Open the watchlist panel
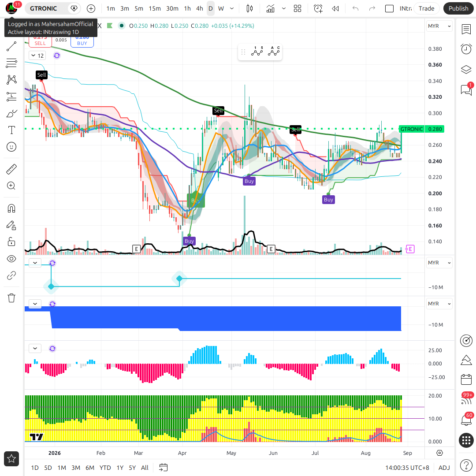Viewport: 476px width, 476px height. pyautogui.click(x=466, y=30)
